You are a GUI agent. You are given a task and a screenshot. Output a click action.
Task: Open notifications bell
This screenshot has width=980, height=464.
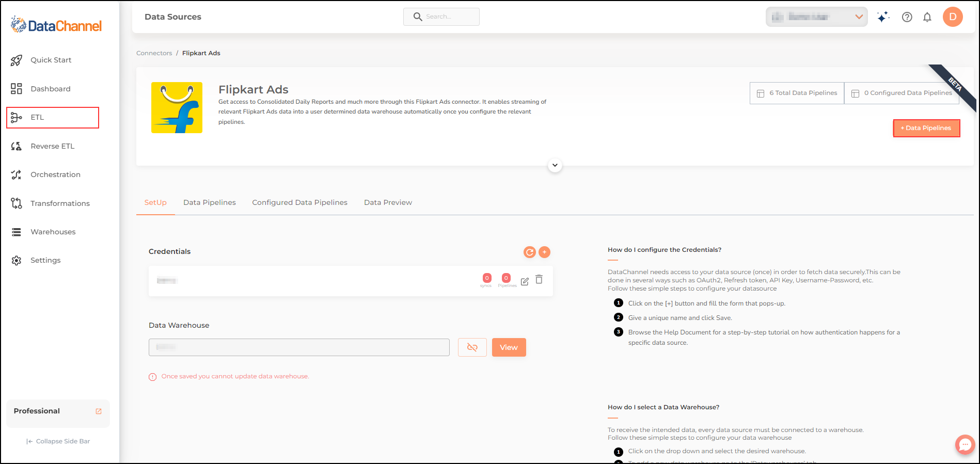(x=927, y=17)
